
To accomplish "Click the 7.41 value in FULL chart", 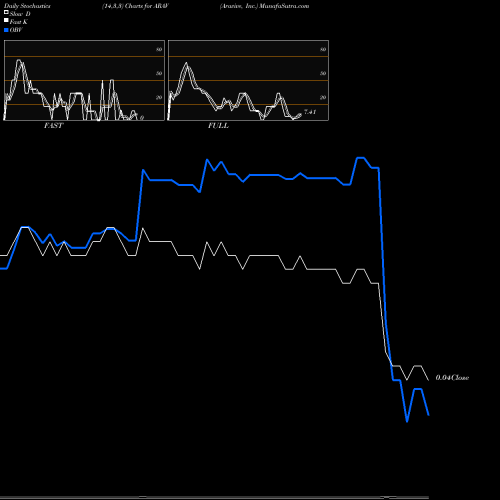I will [310, 112].
